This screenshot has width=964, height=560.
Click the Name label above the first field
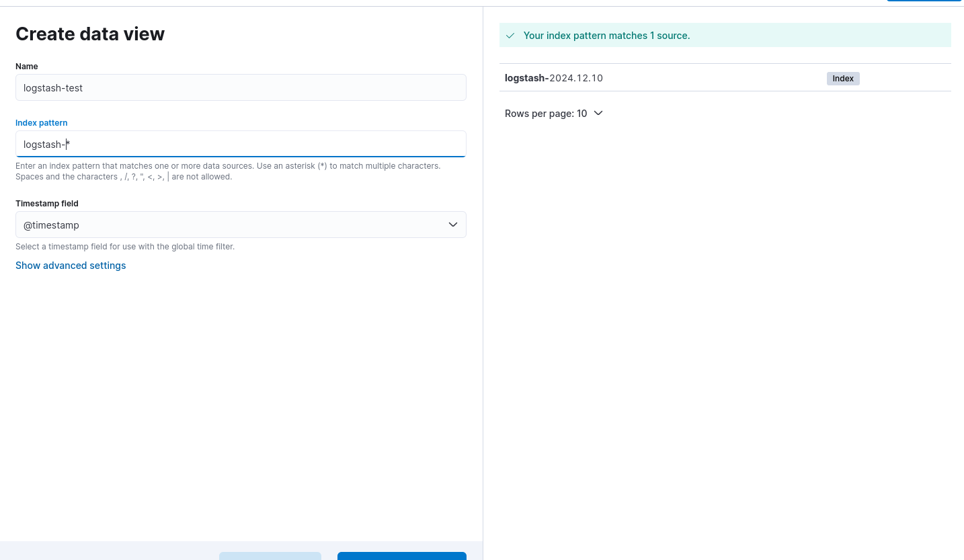pos(27,67)
